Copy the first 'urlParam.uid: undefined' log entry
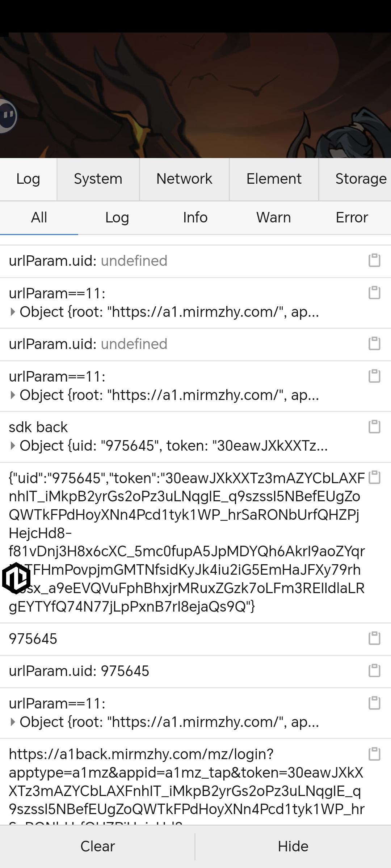This screenshot has width=391, height=868. pyautogui.click(x=374, y=260)
